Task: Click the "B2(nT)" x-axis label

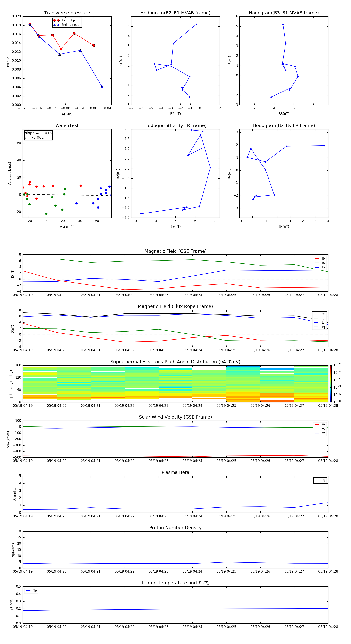Action: click(175, 114)
